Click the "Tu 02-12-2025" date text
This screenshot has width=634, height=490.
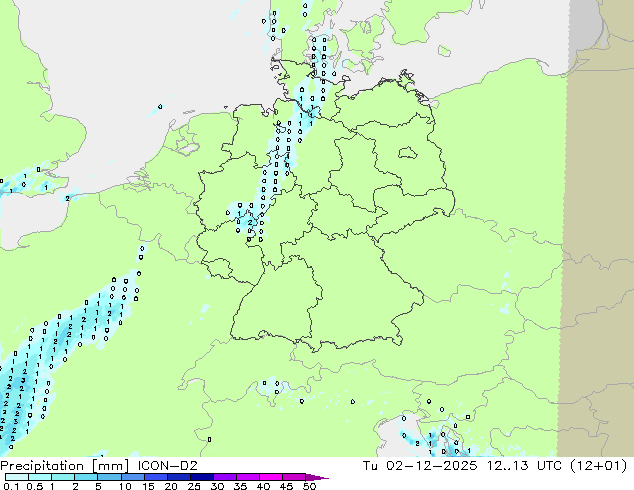click(x=420, y=465)
